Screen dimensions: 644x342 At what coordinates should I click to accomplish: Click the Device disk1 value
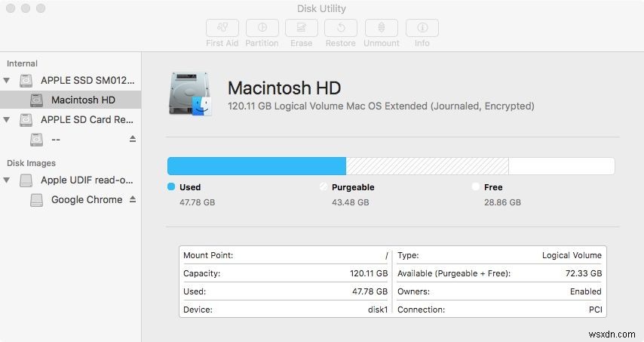pos(378,310)
